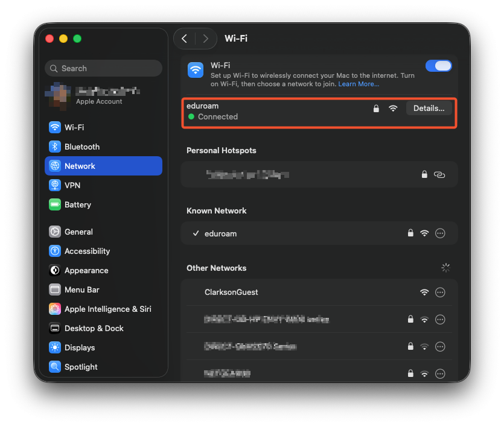The image size is (504, 427).
Task: Click signal icon beside connected eduroam
Action: [x=393, y=109]
